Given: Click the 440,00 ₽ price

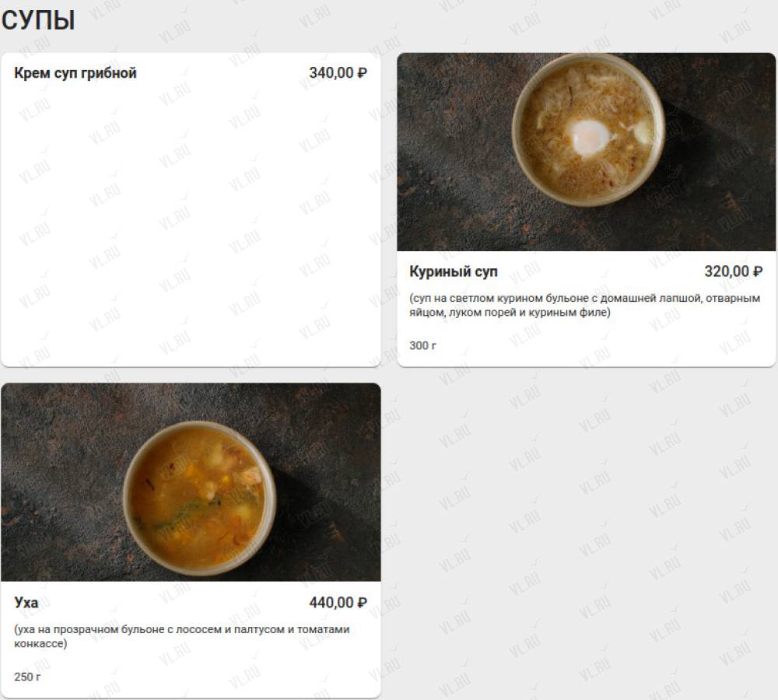Looking at the screenshot, I should click(x=338, y=602).
